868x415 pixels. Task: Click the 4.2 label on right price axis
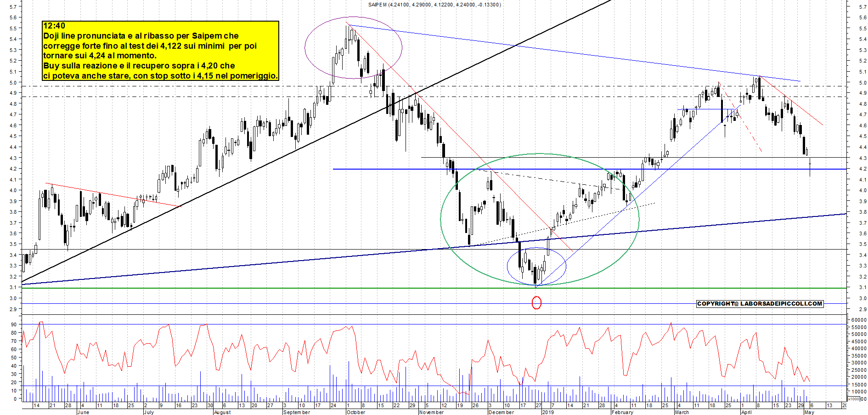coord(862,169)
